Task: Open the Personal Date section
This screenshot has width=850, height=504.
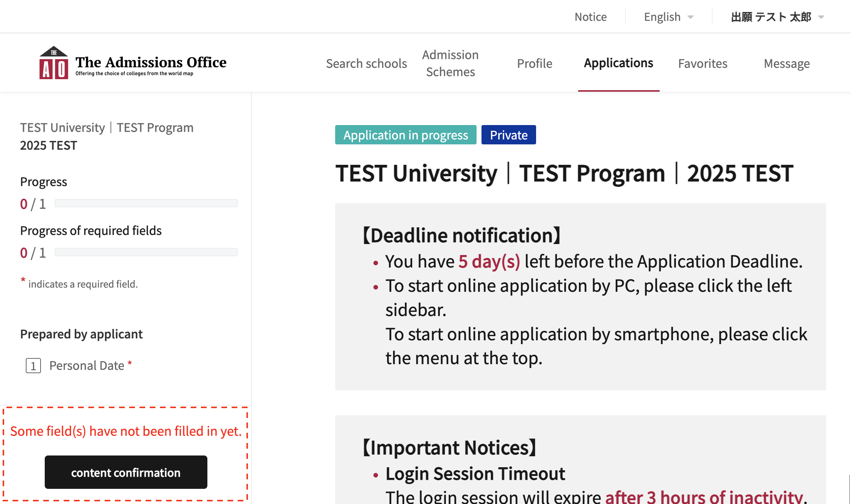Action: (x=87, y=366)
